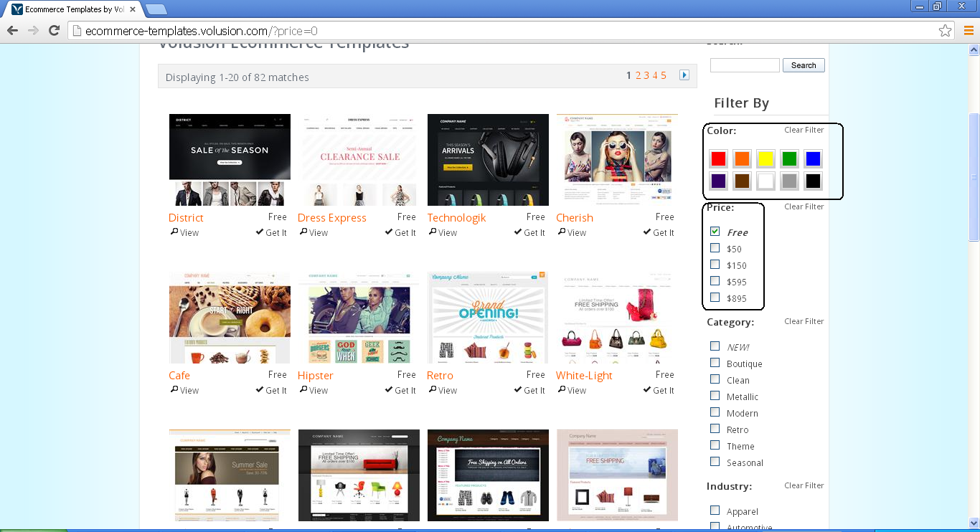The width and height of the screenshot is (980, 532).
Task: Check the Retro category filter
Action: tap(715, 429)
